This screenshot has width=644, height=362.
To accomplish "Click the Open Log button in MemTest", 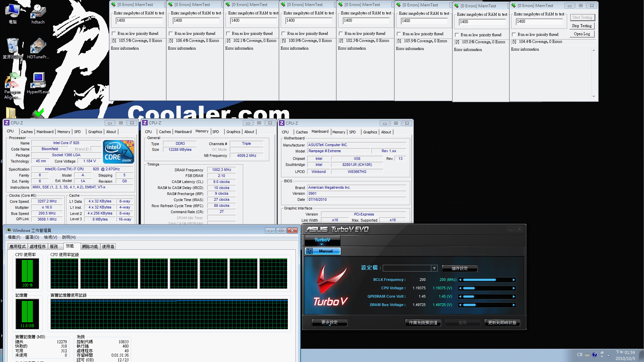I will [x=582, y=34].
